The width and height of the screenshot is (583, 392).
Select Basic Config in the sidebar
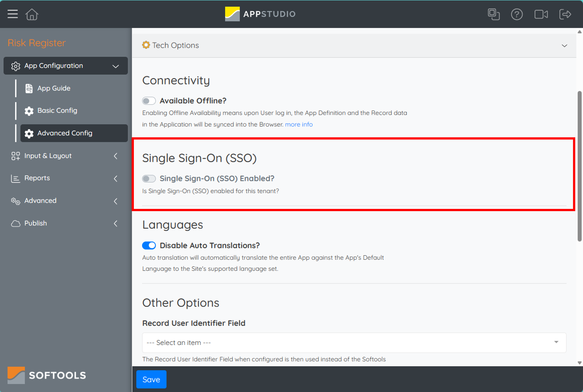(x=57, y=111)
